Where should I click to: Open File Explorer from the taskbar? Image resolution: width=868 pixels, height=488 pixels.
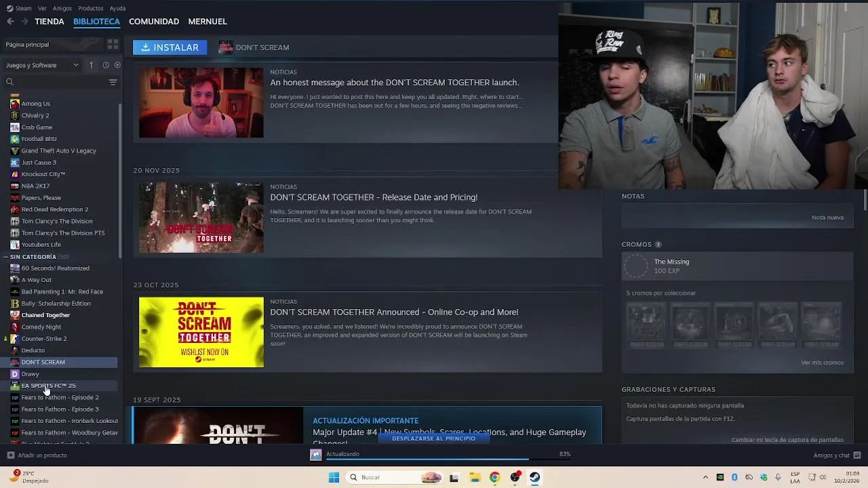click(475, 477)
